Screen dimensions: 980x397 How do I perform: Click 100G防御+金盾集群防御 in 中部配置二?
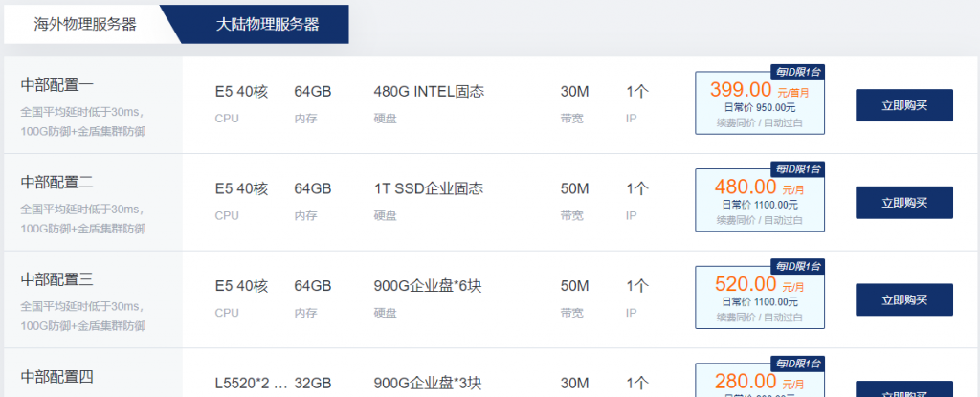point(83,229)
